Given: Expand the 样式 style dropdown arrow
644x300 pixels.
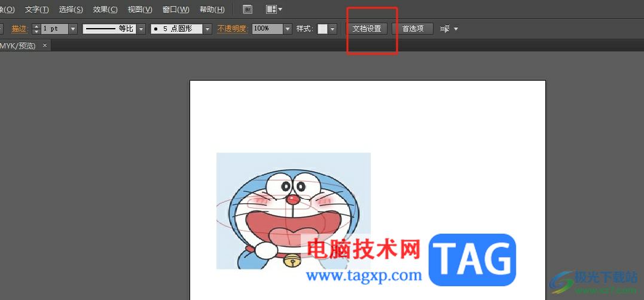Looking at the screenshot, I should (332, 29).
